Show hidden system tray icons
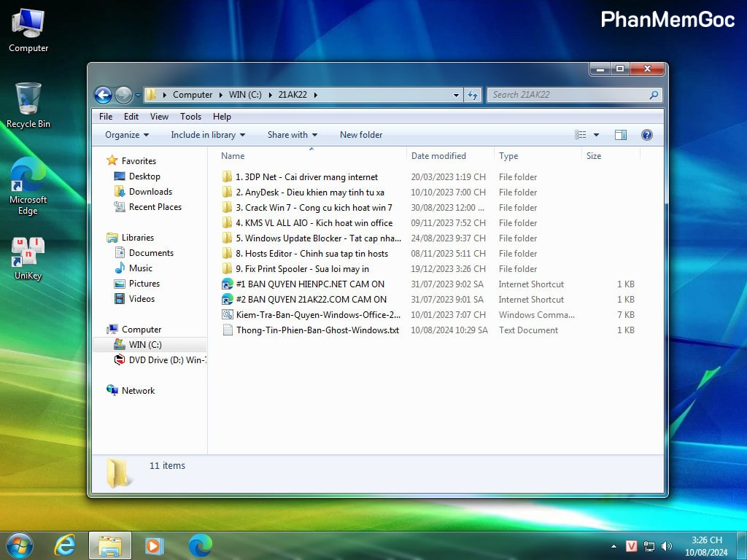Screen dimensions: 747x560 [614, 546]
